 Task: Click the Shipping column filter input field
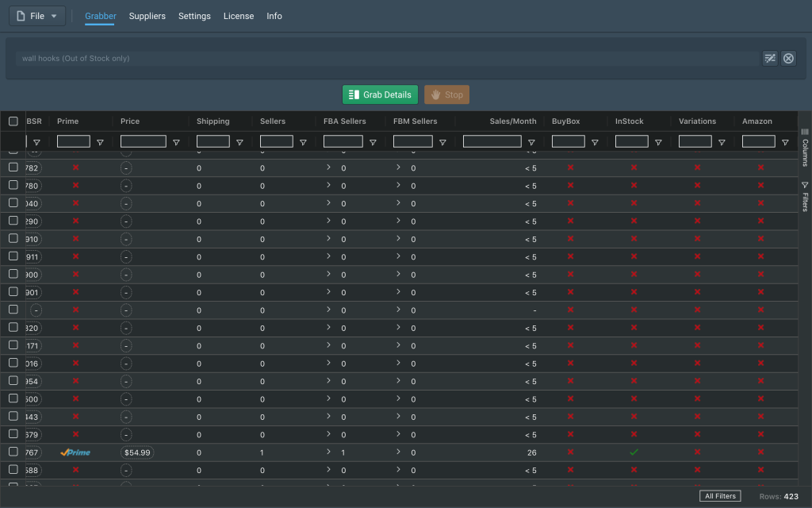pos(213,142)
